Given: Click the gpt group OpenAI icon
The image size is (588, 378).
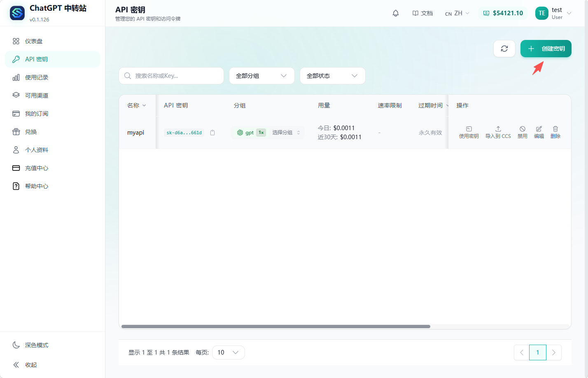Looking at the screenshot, I should point(240,133).
